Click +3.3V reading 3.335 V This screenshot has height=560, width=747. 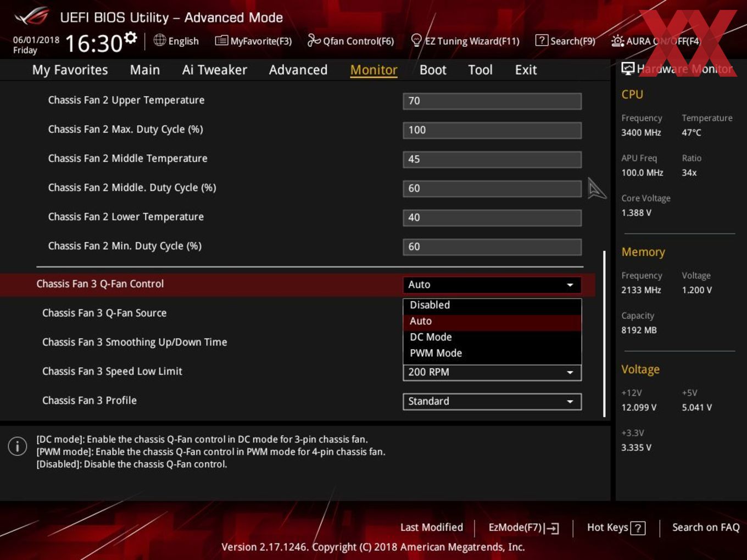pyautogui.click(x=636, y=448)
